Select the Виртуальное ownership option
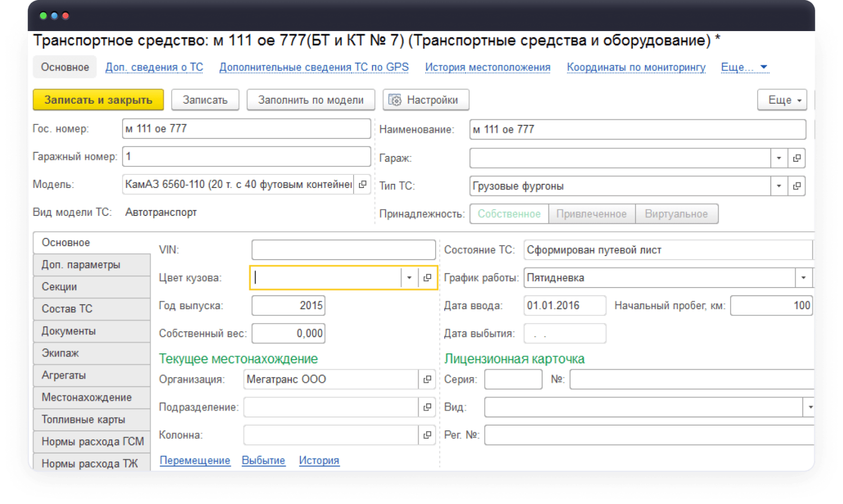 point(676,214)
